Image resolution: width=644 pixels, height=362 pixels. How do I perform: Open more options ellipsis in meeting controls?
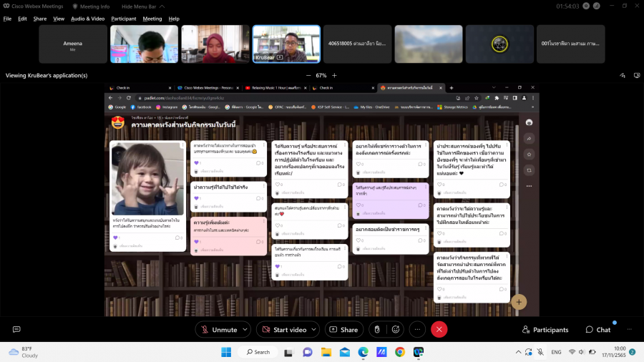417,330
